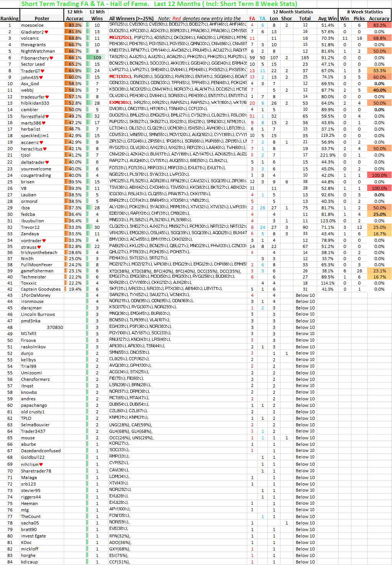Click Sector Lead's 12 month accuracy 65.2%
Screen dimensions: 392x565
tap(75, 64)
